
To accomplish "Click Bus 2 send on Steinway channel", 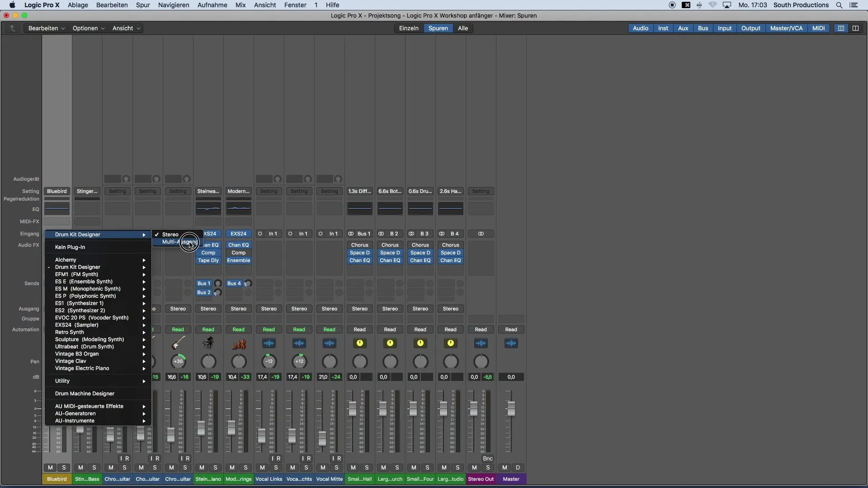I will (x=204, y=293).
